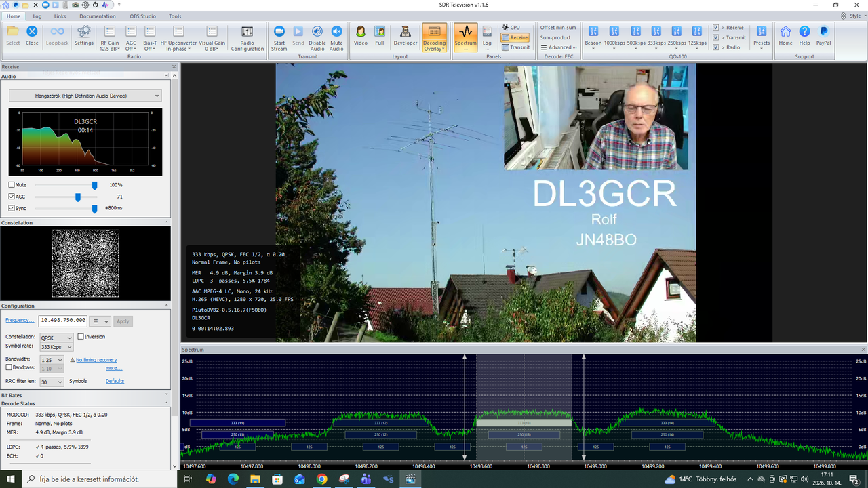The height and width of the screenshot is (488, 868).
Task: Open Radio Configuration
Action: 248,38
